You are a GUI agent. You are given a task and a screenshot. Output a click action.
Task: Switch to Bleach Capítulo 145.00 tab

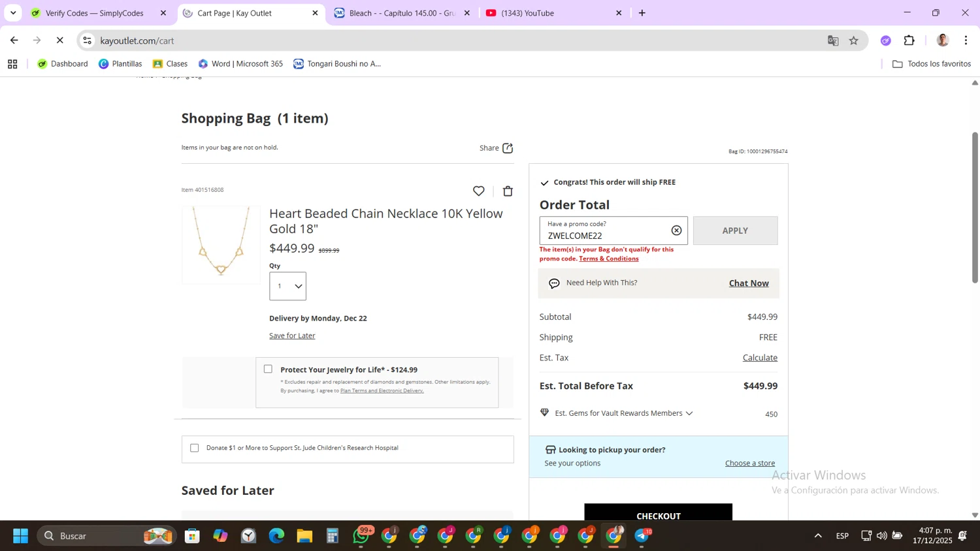pos(402,13)
